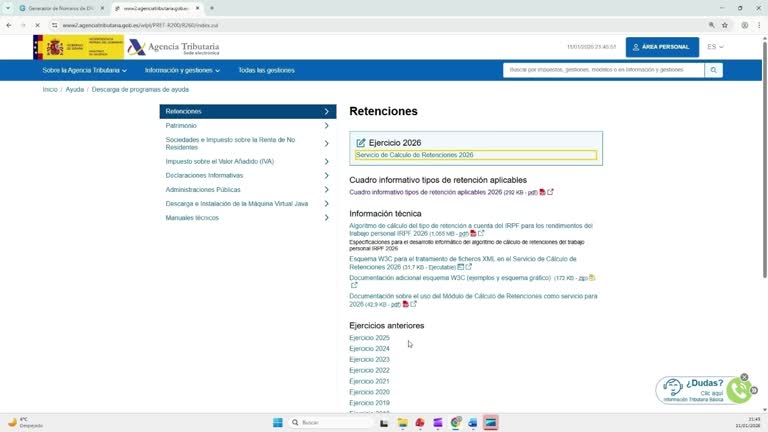Open Ejercicio 2021 link

click(x=369, y=382)
